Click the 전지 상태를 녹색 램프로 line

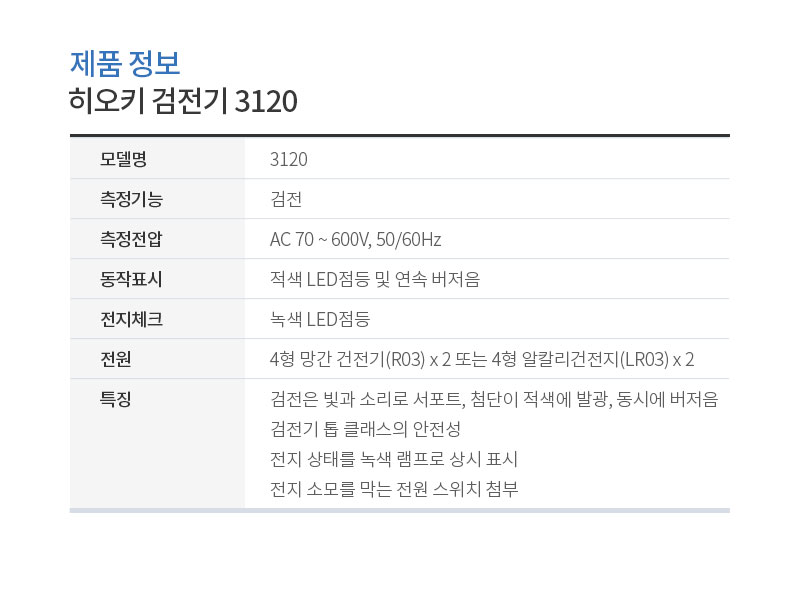(x=394, y=459)
